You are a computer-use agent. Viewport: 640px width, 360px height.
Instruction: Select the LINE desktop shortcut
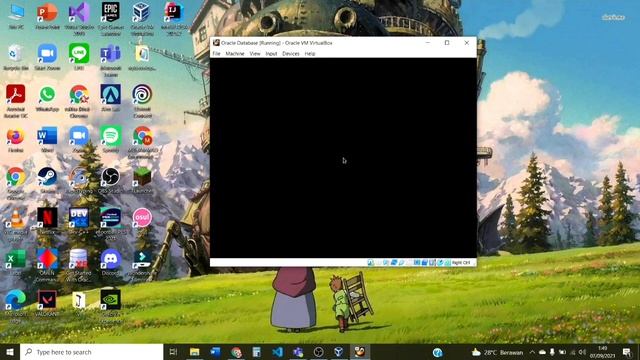click(79, 58)
